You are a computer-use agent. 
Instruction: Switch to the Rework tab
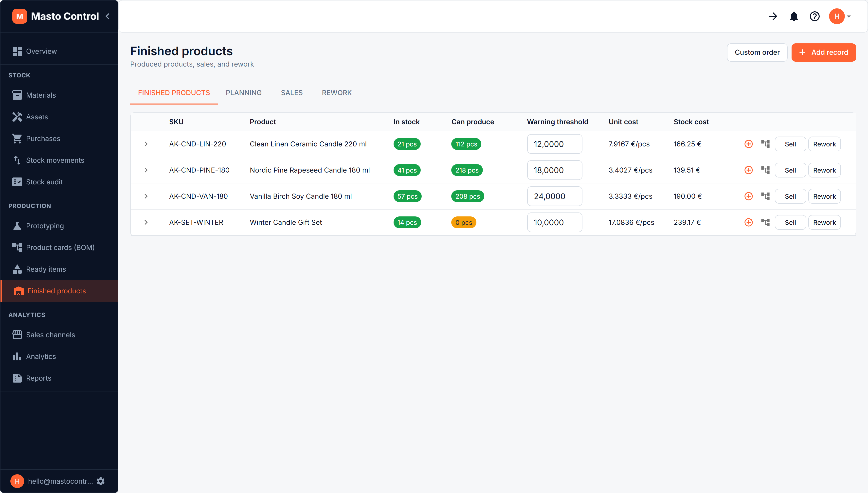[x=337, y=93]
